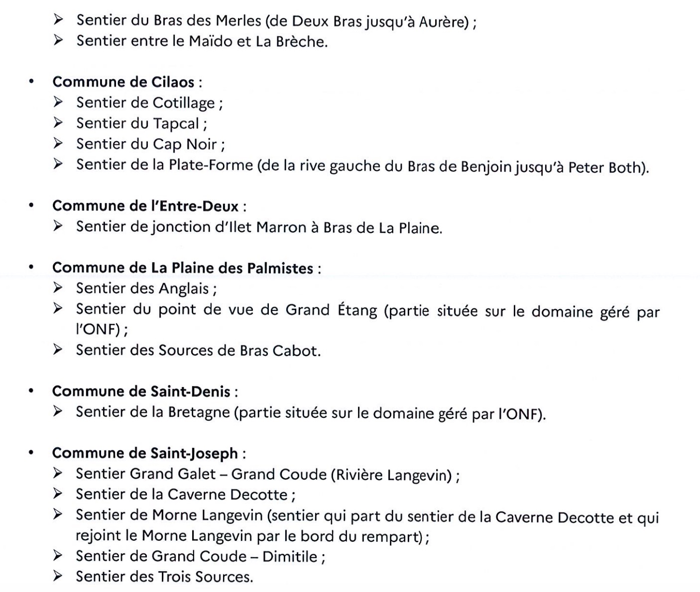The width and height of the screenshot is (700, 592).
Task: Click the "Sentier du Tapcal" entry
Action: pos(141,123)
